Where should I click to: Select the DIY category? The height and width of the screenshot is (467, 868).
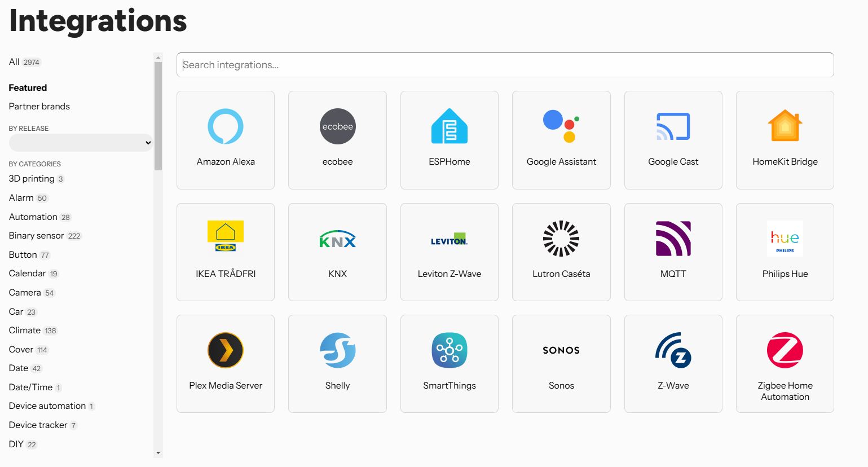[x=23, y=444]
